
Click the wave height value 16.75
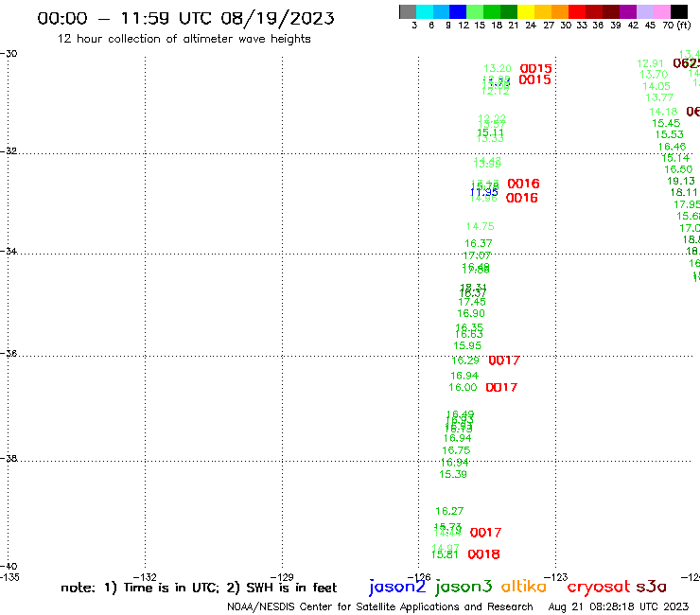[x=456, y=450]
